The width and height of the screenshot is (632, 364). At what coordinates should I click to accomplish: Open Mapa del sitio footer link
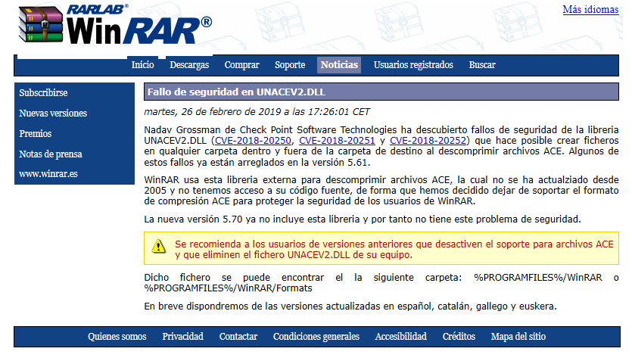[518, 337]
